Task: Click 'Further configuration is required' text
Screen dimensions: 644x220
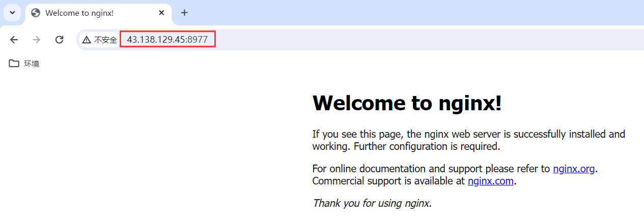Action: [427, 147]
